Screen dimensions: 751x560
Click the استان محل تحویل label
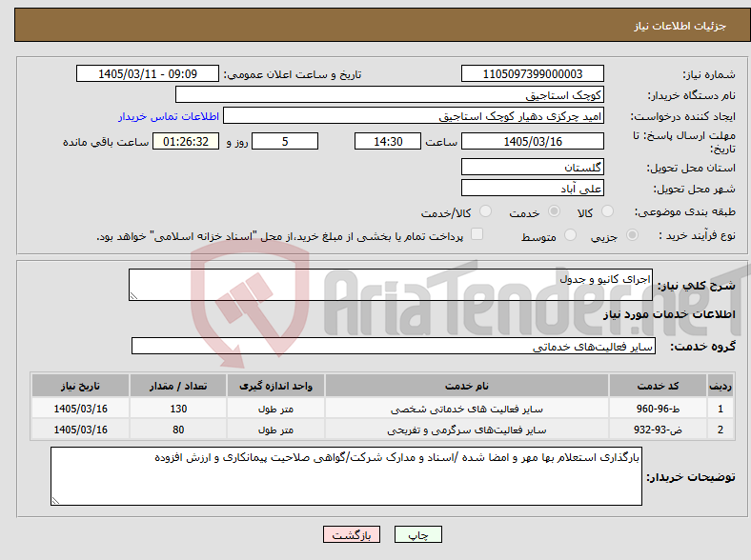point(691,168)
